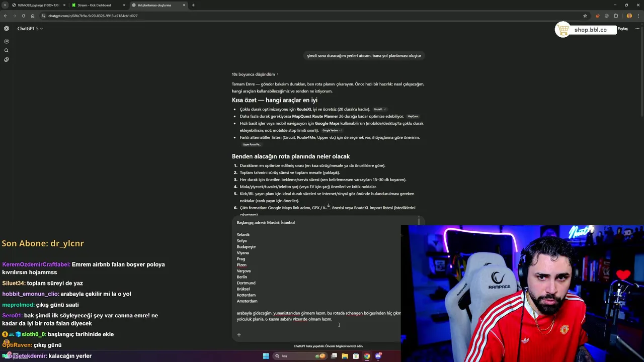
Task: Open the library icon in sidebar
Action: (6, 59)
